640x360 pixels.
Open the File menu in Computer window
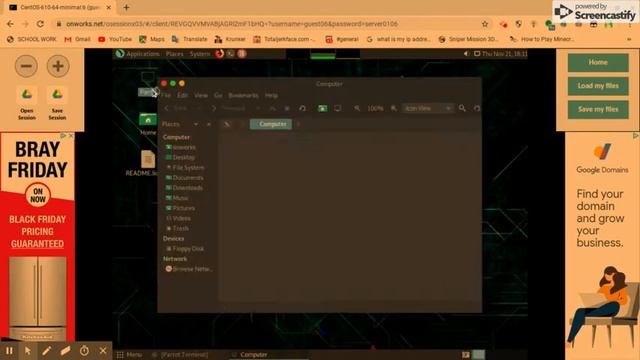pos(166,96)
